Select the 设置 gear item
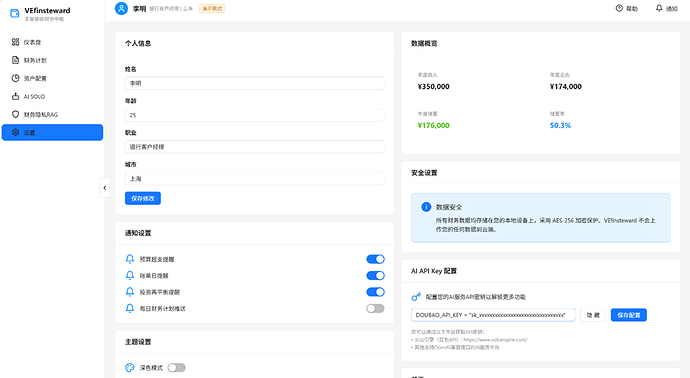The width and height of the screenshot is (690, 378). (x=52, y=132)
